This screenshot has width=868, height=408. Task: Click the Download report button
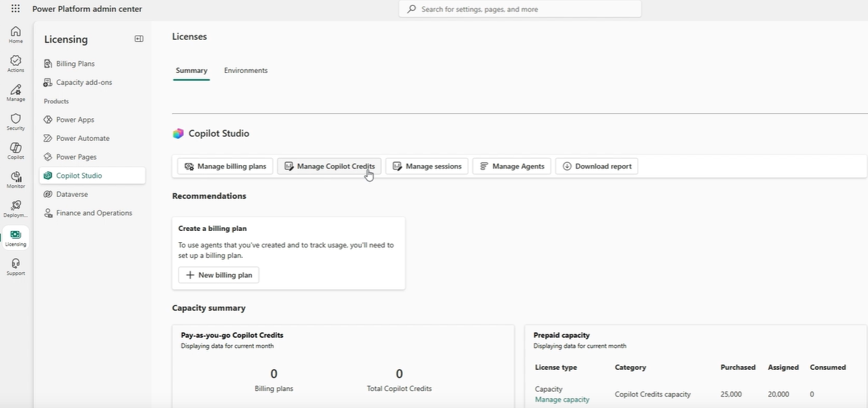pos(597,166)
